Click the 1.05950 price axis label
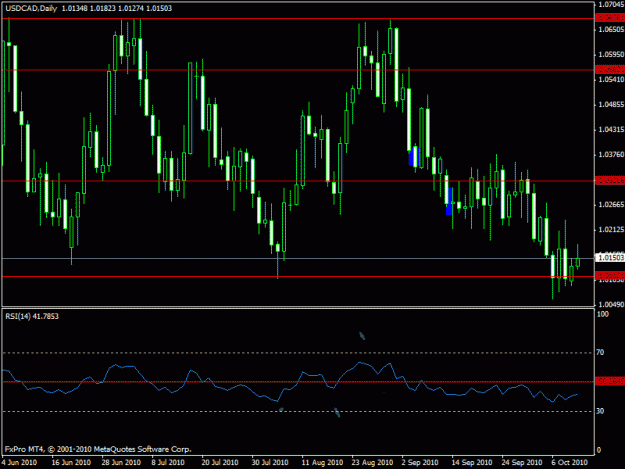The image size is (625, 469). [x=611, y=55]
